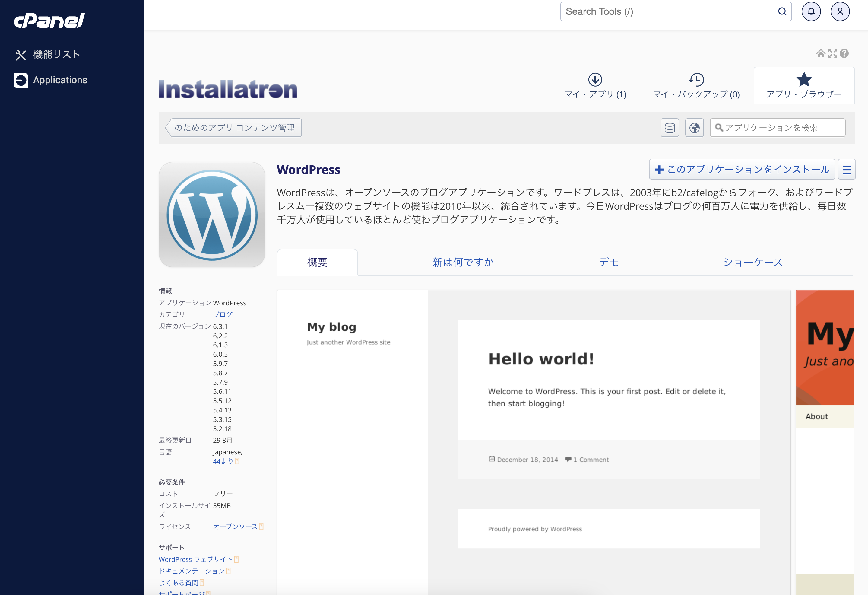Click the database stack icon button
The image size is (868, 595).
click(670, 128)
